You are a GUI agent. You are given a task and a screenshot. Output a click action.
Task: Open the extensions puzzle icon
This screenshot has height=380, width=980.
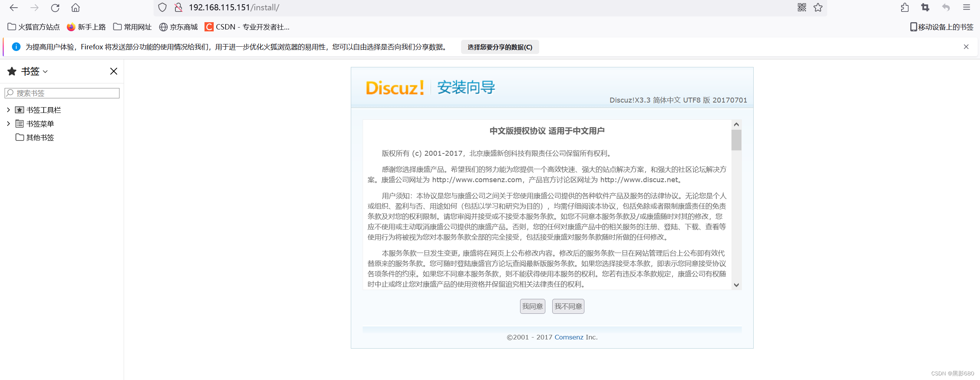tap(905, 7)
